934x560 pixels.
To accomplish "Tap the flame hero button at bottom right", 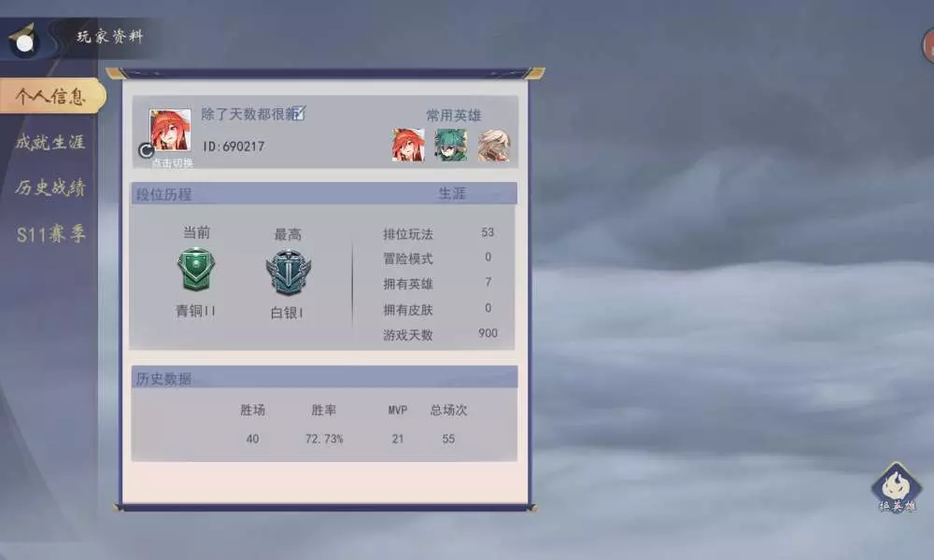I will (x=897, y=488).
